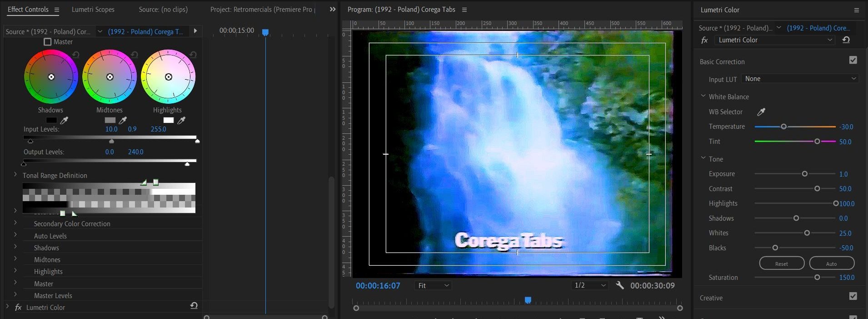Reset the Highlights color wheel
This screenshot has width=868, height=319.
coord(193,55)
